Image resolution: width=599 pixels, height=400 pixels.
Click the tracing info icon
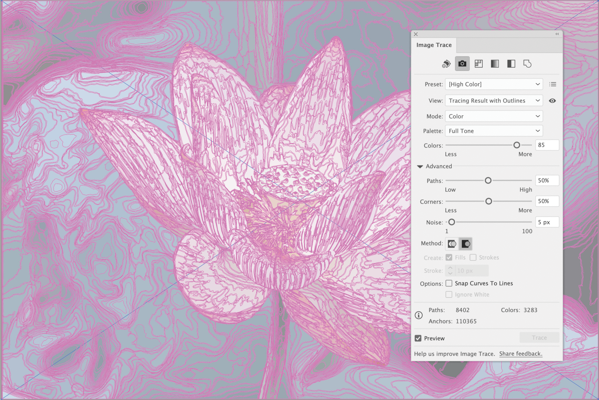[419, 315]
